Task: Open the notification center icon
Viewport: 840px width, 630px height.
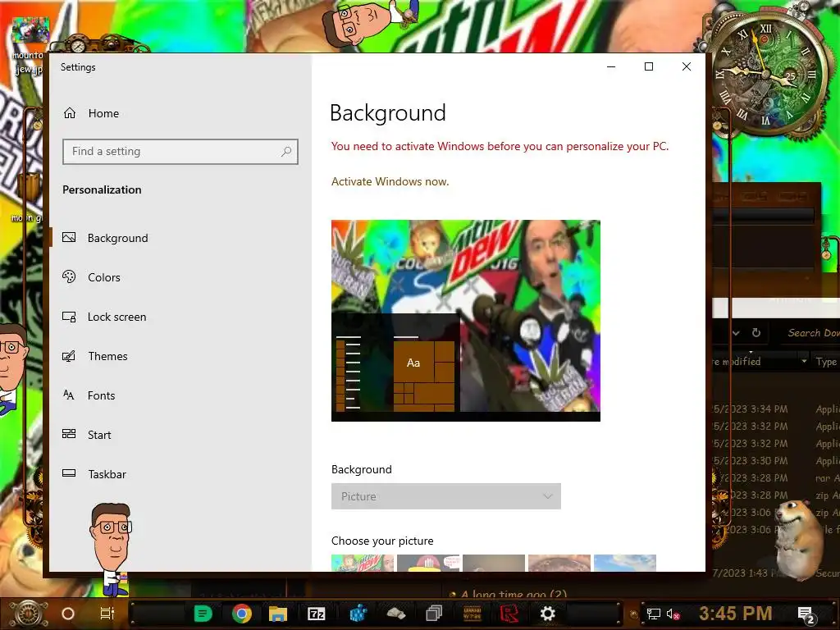Action: 806,615
